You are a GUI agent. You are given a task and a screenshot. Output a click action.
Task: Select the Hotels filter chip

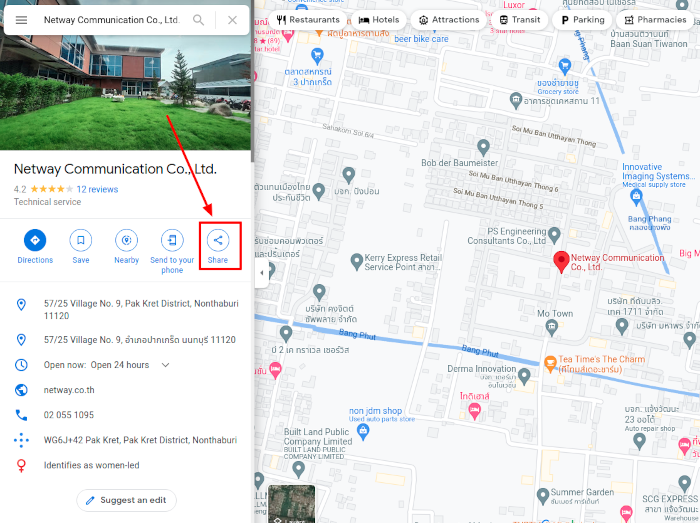coord(379,20)
